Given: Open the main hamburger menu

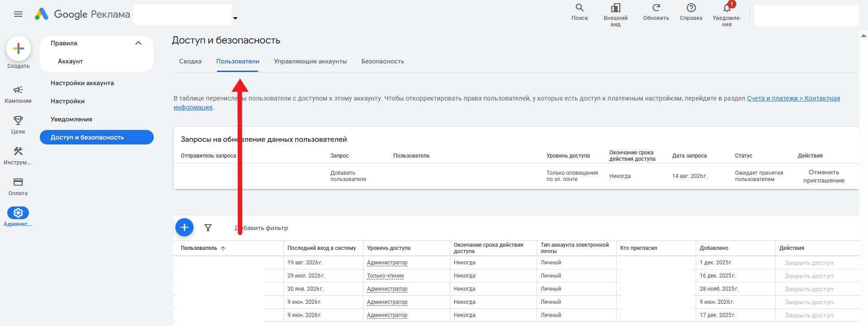Looking at the screenshot, I should [18, 14].
